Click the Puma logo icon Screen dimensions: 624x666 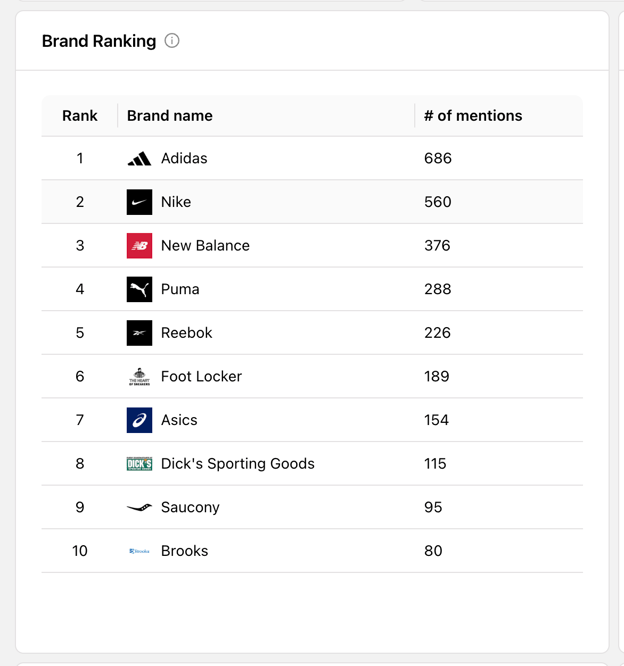[x=139, y=289]
